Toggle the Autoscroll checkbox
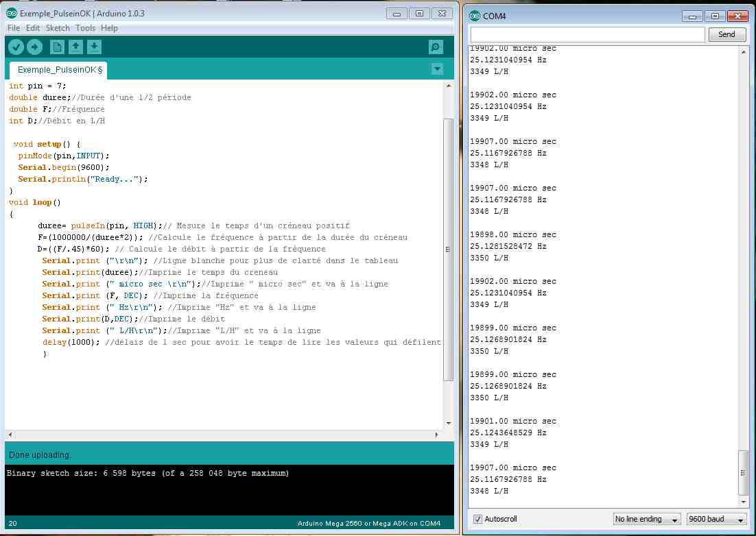 pyautogui.click(x=478, y=519)
